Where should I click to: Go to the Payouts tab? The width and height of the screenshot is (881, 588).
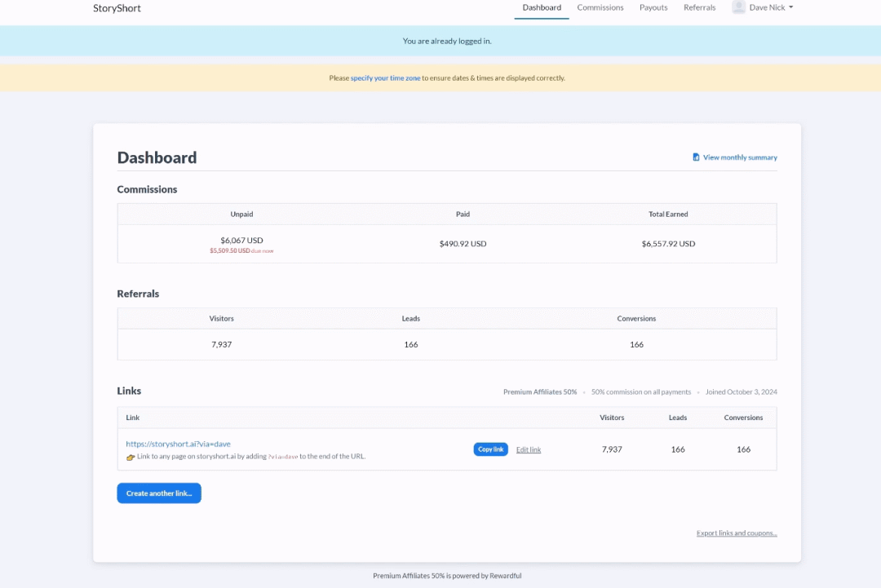pyautogui.click(x=653, y=7)
